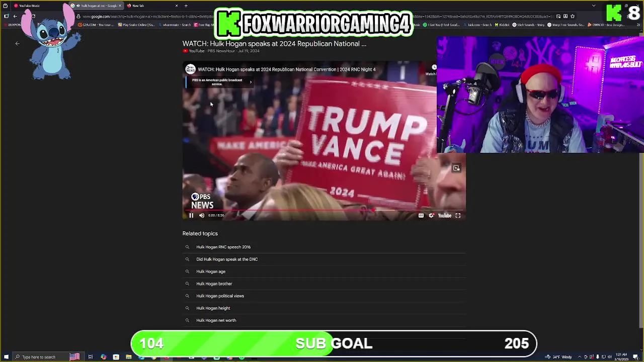Open the notification center icon

635,357
